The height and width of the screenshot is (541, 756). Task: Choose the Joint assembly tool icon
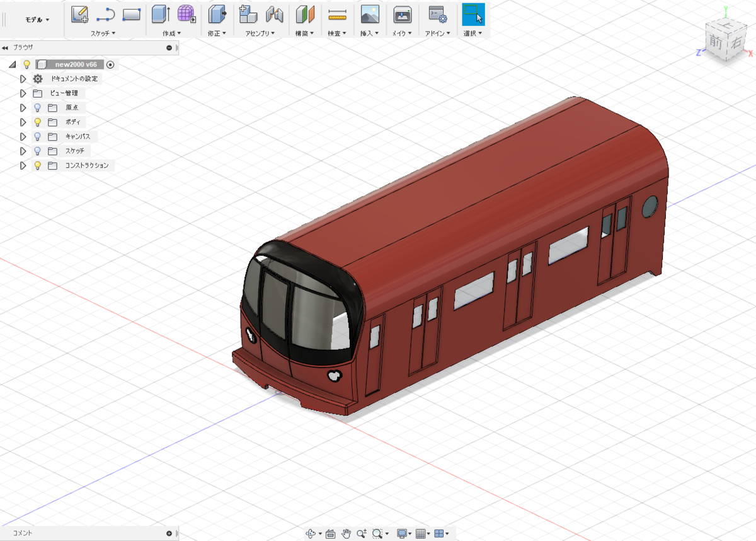(x=274, y=14)
